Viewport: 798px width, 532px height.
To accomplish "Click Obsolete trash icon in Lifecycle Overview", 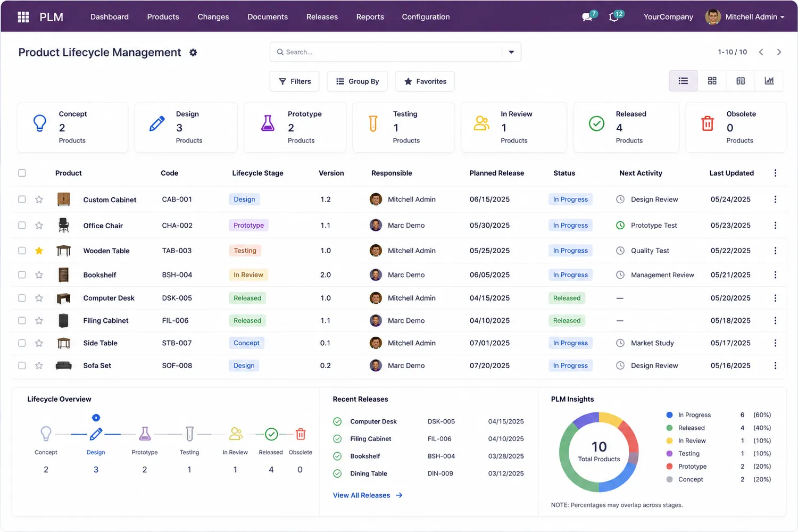I will tap(301, 434).
